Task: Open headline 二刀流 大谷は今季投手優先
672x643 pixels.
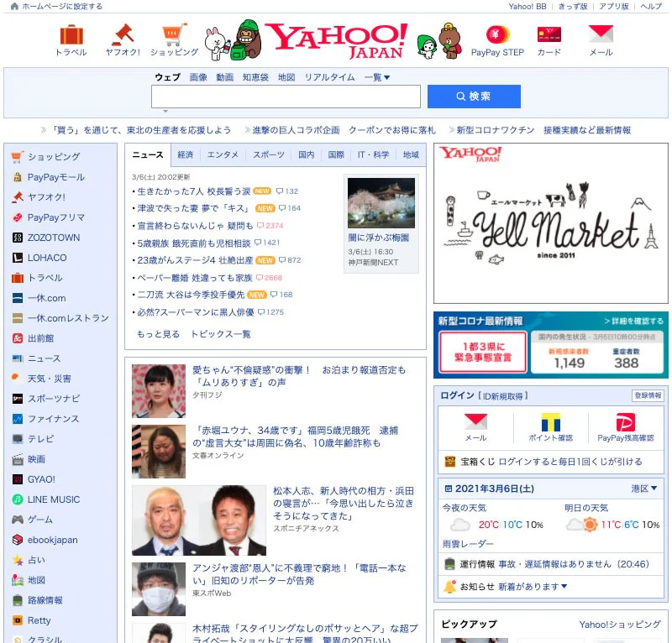Action: click(192, 295)
